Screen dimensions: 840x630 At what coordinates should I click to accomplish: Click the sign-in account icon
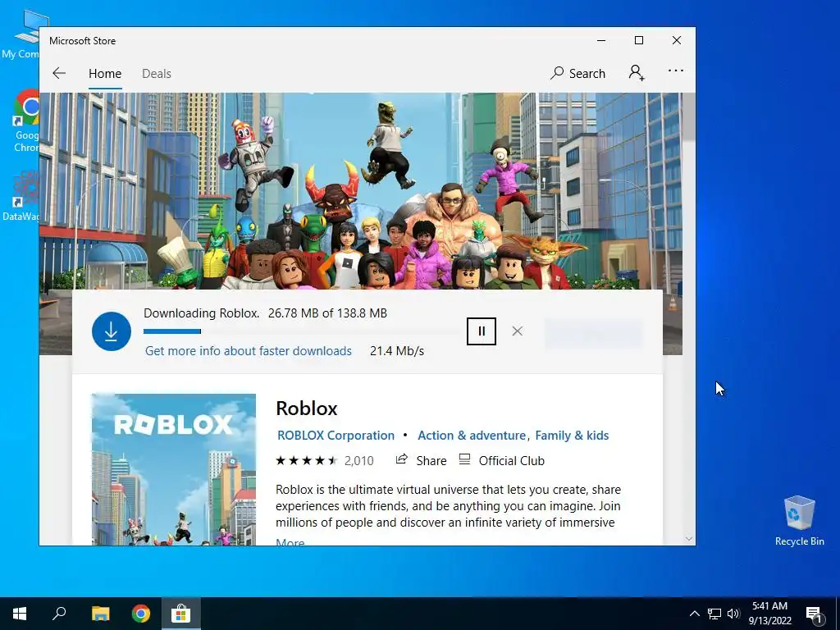pyautogui.click(x=637, y=72)
